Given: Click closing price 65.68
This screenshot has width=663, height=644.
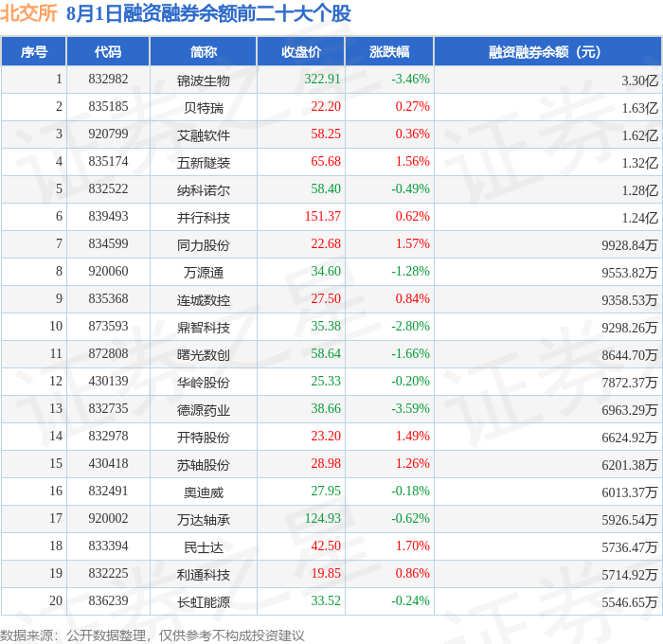Looking at the screenshot, I should tap(326, 162).
